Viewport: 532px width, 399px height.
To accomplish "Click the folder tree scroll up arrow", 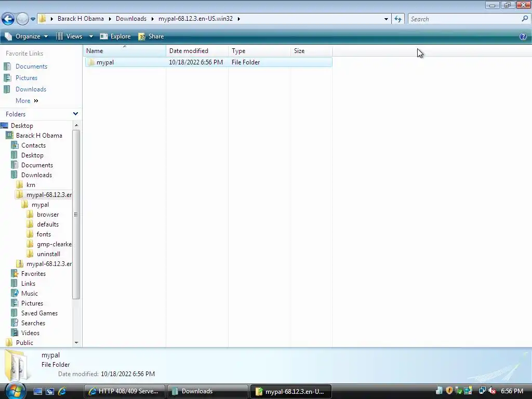I will 76,125.
